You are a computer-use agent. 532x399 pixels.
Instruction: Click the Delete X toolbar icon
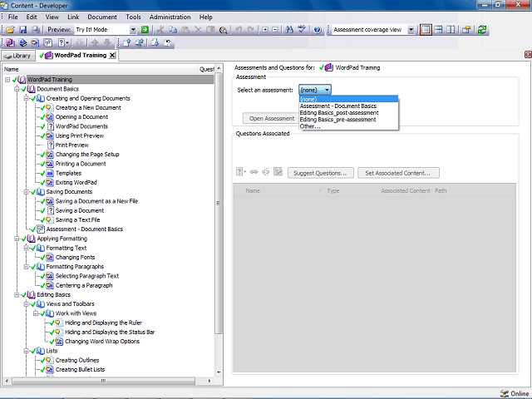pos(198,30)
